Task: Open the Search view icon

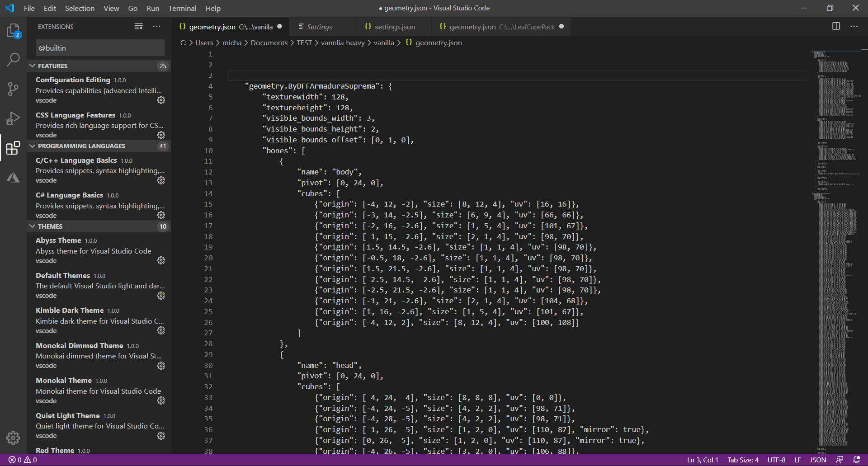Action: click(13, 59)
